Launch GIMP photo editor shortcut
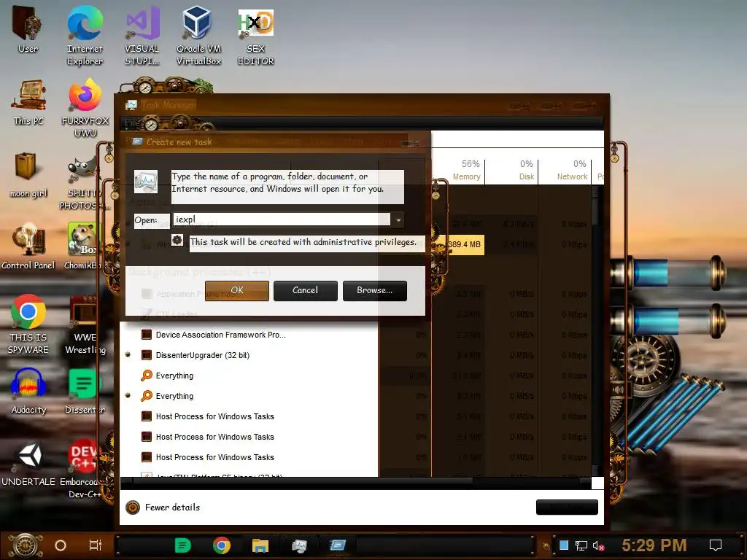Screen dimensions: 747x560 pos(85,183)
